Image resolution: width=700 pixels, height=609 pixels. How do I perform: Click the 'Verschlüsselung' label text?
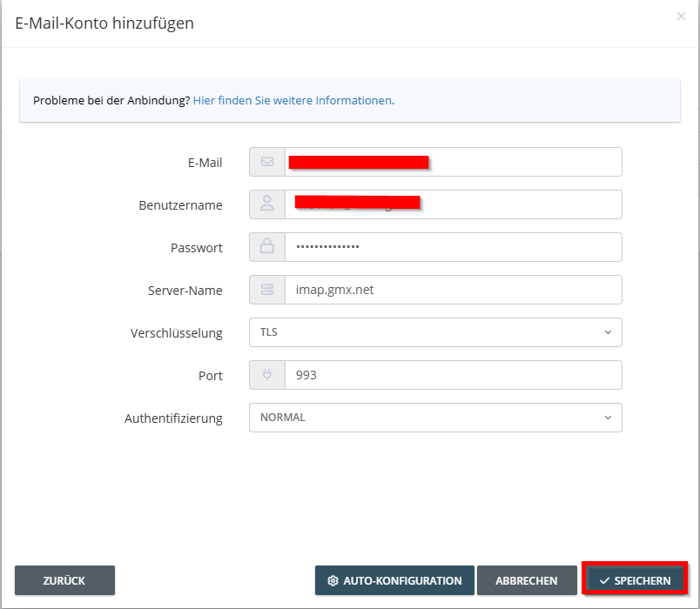click(x=177, y=333)
